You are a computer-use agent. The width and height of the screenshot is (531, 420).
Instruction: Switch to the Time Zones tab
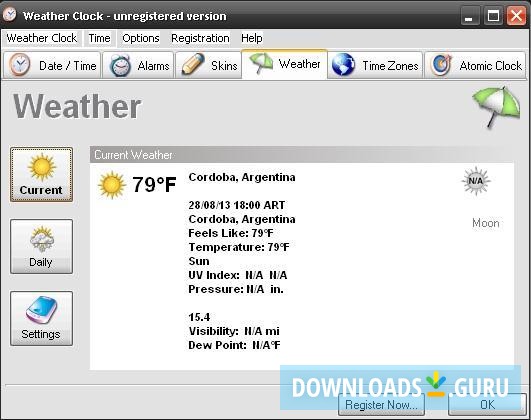pyautogui.click(x=375, y=65)
